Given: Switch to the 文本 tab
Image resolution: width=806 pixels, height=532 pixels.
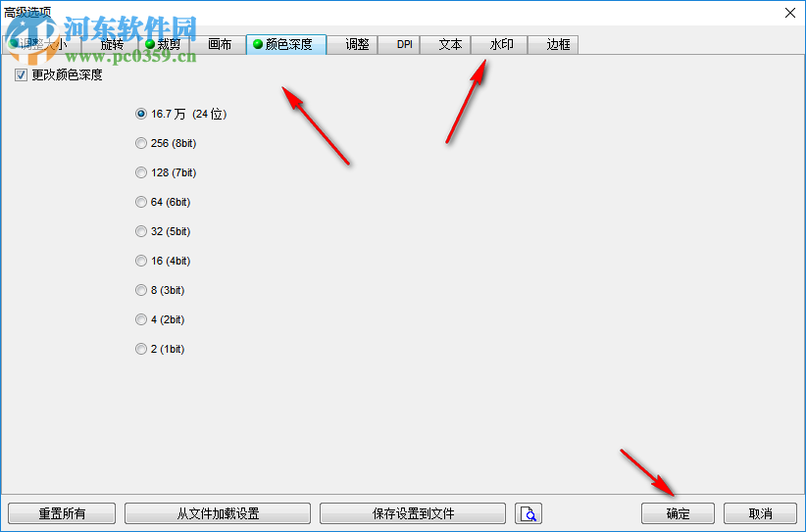Looking at the screenshot, I should click(446, 45).
